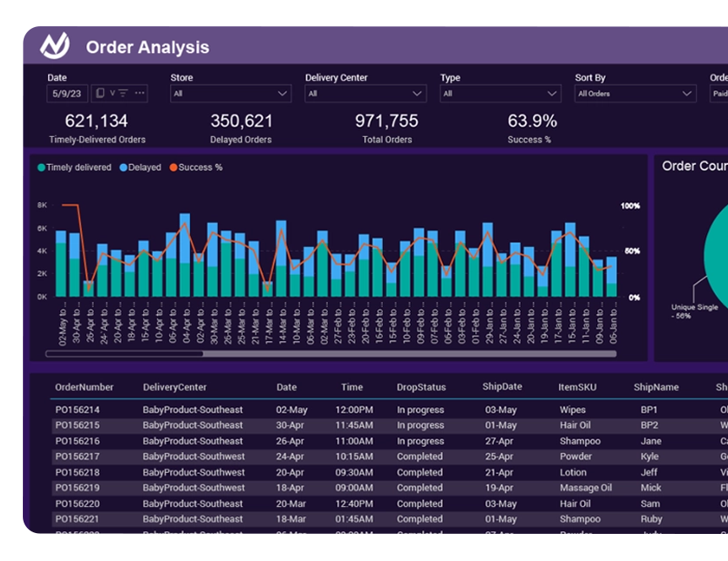This screenshot has width=728, height=561.
Task: Click the 10:15AM time cell
Action: 353,456
